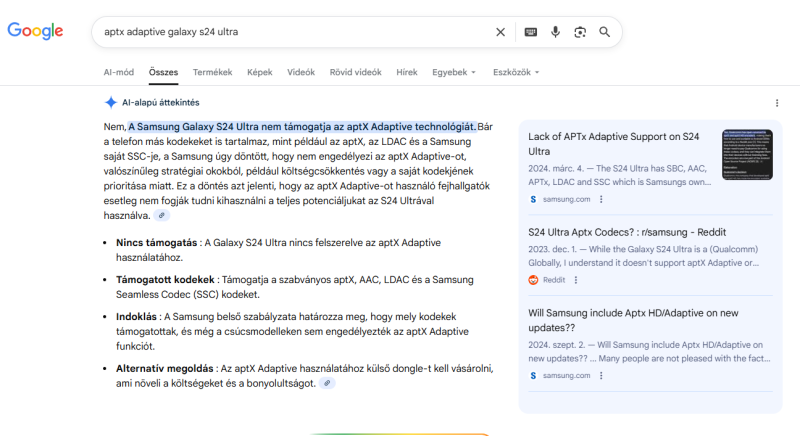The height and width of the screenshot is (436, 800).
Task: Start voice search with the microphone icon
Action: 555,32
